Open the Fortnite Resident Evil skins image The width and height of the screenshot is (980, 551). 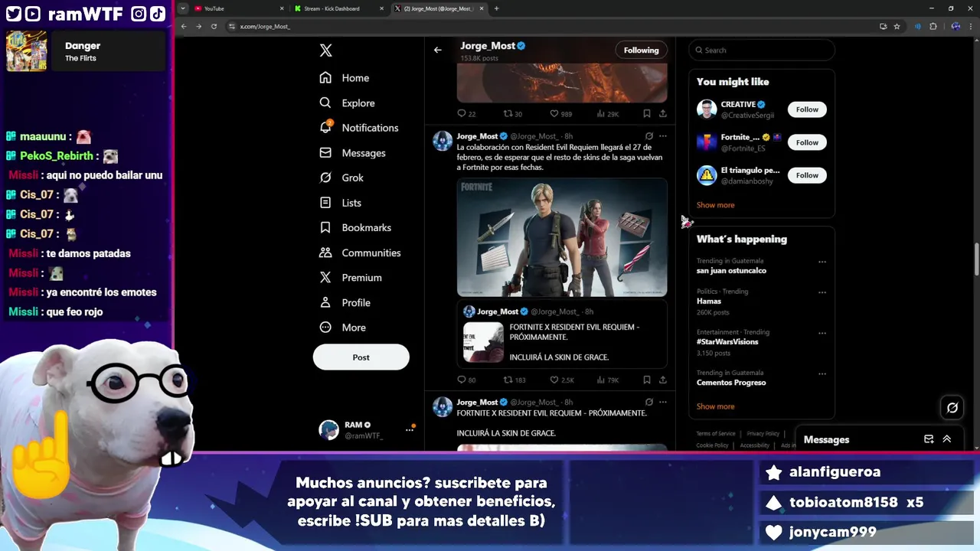(562, 237)
